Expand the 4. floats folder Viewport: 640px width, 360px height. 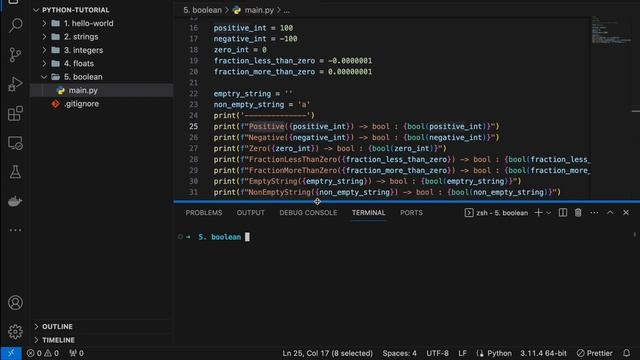coord(78,64)
